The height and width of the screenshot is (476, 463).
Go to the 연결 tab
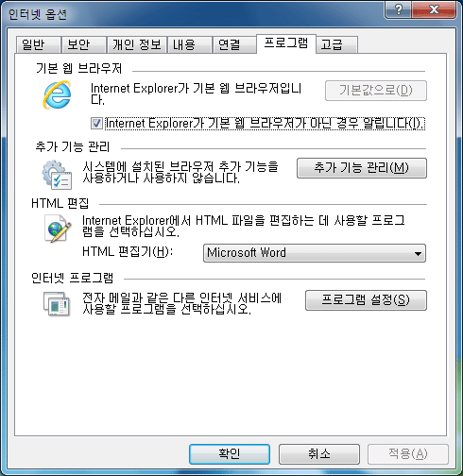click(234, 44)
